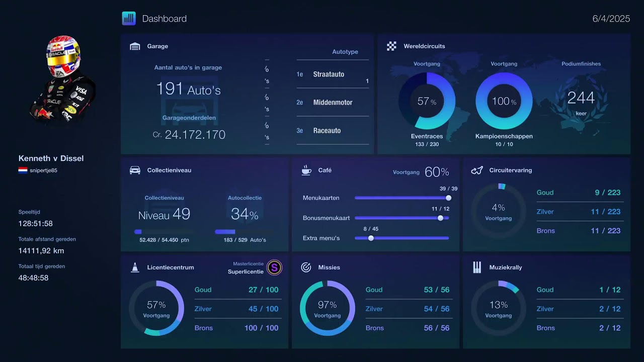Click the Circuitervaring 4% progress ring
Viewport: 644px width, 362px height.
499,211
